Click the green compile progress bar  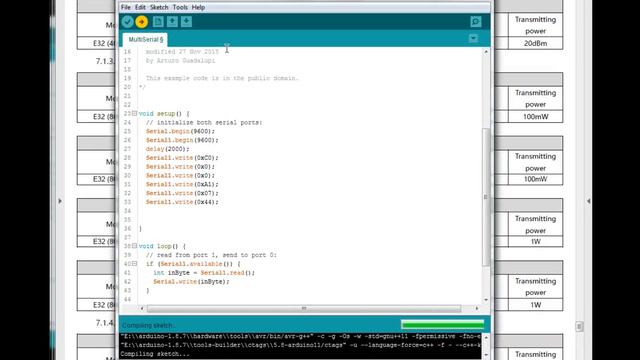(442, 324)
